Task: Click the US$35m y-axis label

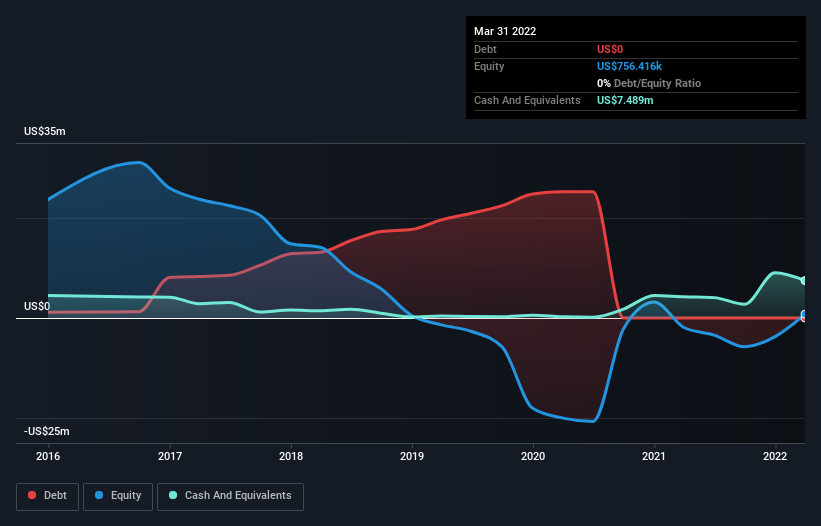Action: (x=45, y=131)
